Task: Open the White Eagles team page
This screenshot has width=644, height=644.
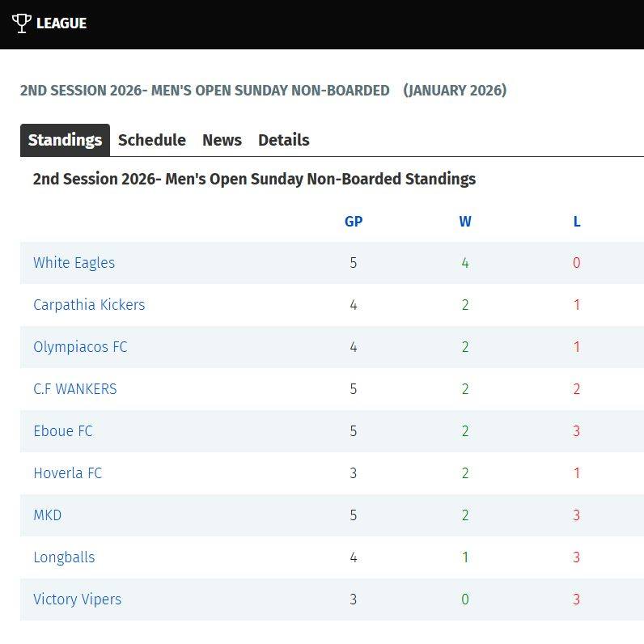Action: pyautogui.click(x=74, y=263)
